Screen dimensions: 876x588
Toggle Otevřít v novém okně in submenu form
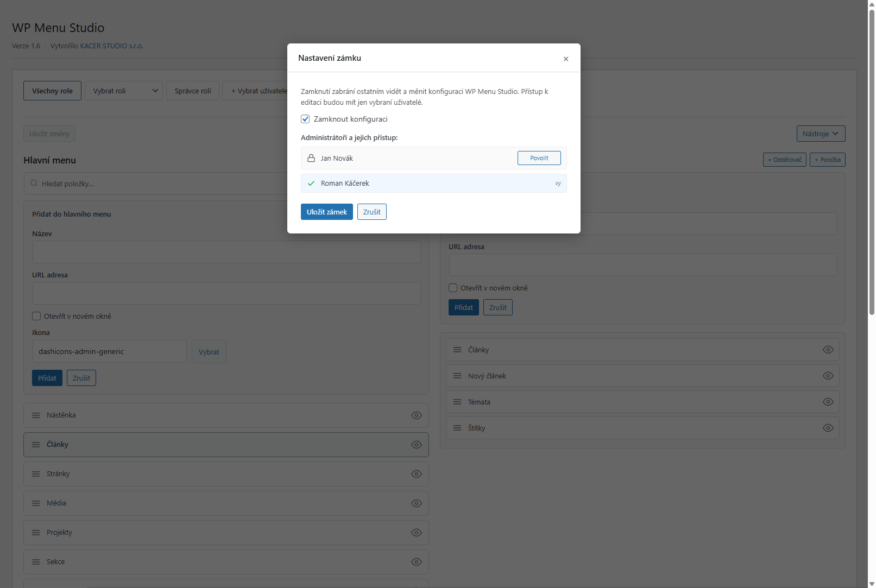click(453, 288)
